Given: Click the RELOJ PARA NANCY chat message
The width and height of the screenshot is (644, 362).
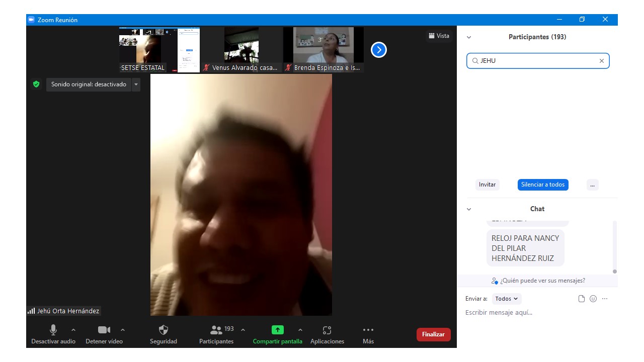Looking at the screenshot, I should pyautogui.click(x=525, y=248).
